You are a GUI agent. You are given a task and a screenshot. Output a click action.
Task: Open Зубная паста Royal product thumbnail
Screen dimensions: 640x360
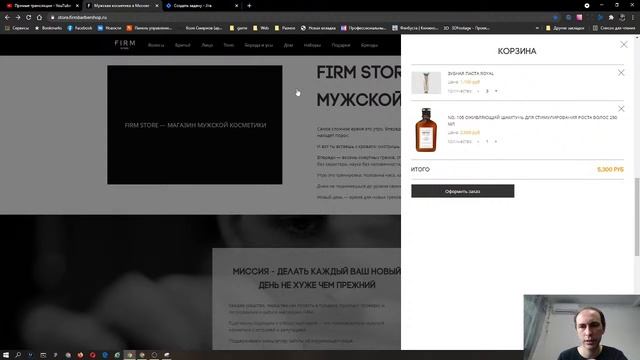[426, 83]
